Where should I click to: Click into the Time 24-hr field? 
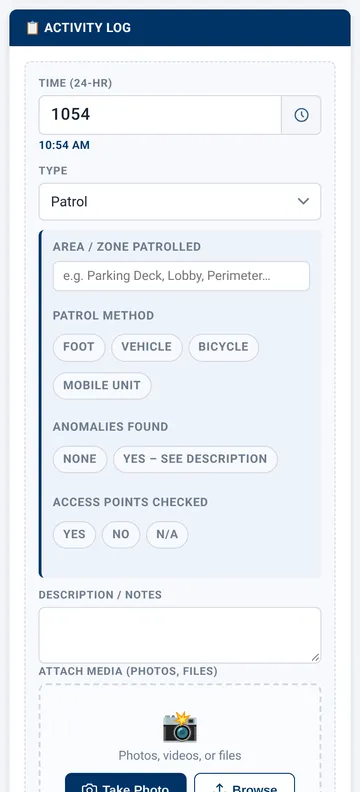point(160,115)
